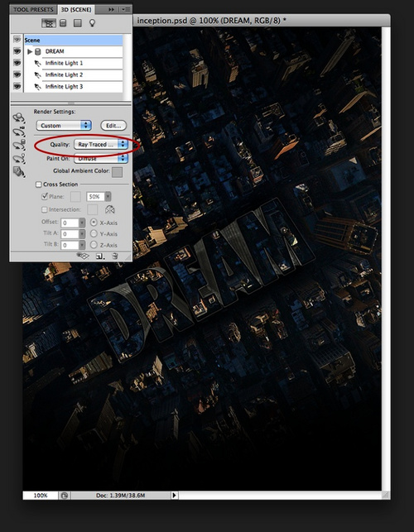Viewport: 414px width, 532px height.
Task: Select the 3D mesh rotate tool
Action: pyautogui.click(x=19, y=146)
